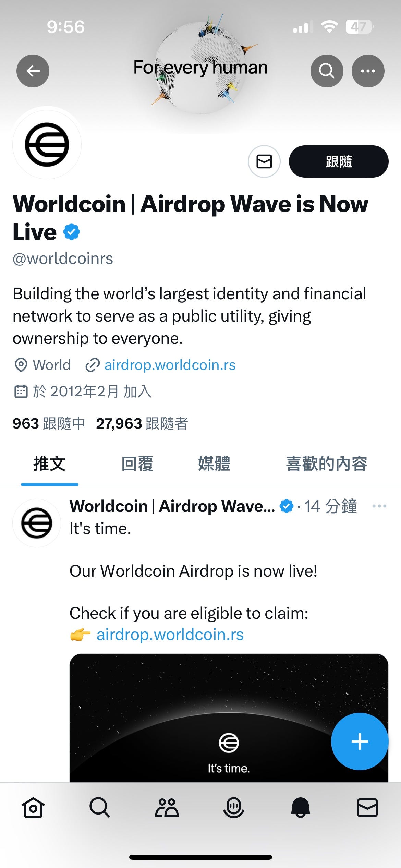401x868 pixels.
Task: Open Messages envelope in bottom bar
Action: click(x=367, y=808)
